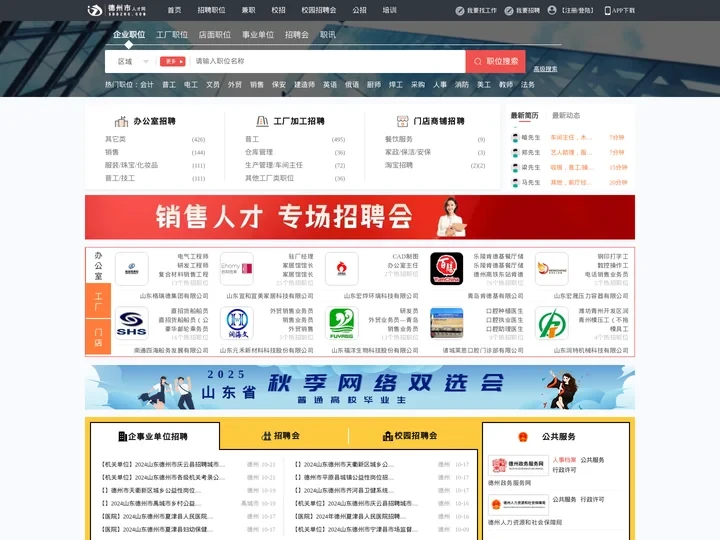
Task: Click 诸城莱恩口腔门诊部 photo logo
Action: point(447,323)
